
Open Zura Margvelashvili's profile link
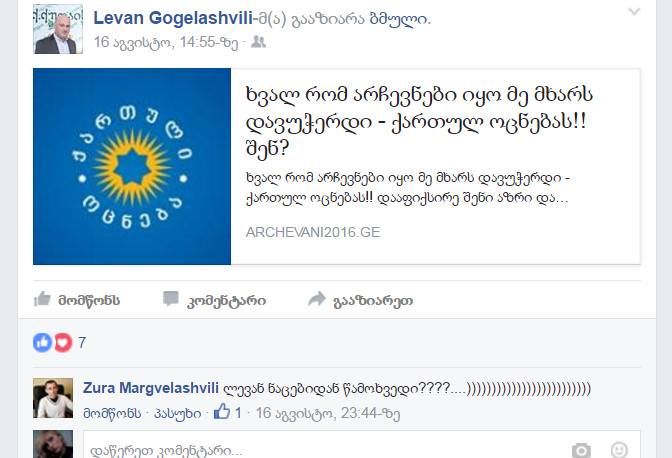tap(151, 388)
